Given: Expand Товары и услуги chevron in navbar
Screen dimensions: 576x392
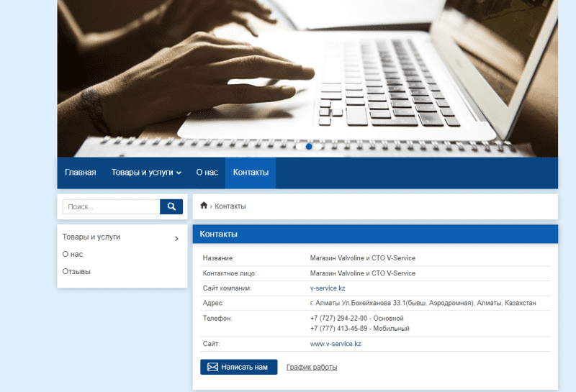Looking at the screenshot, I should [179, 173].
